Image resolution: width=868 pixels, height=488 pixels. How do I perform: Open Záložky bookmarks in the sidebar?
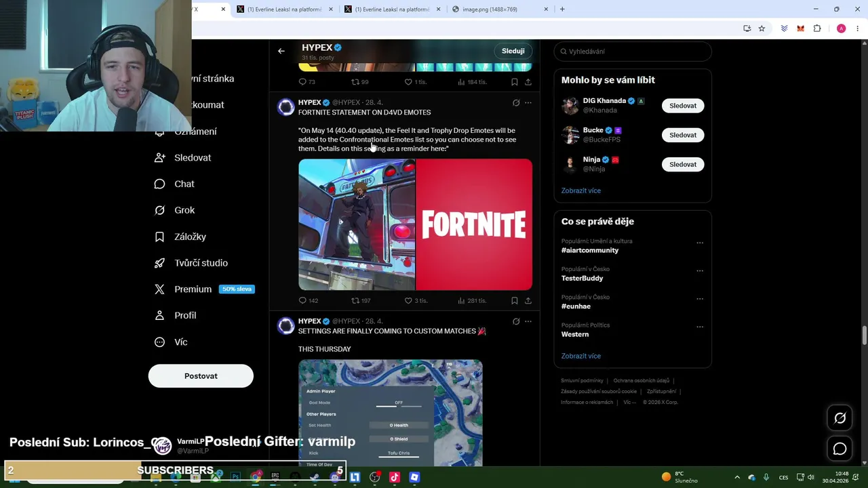pos(180,237)
